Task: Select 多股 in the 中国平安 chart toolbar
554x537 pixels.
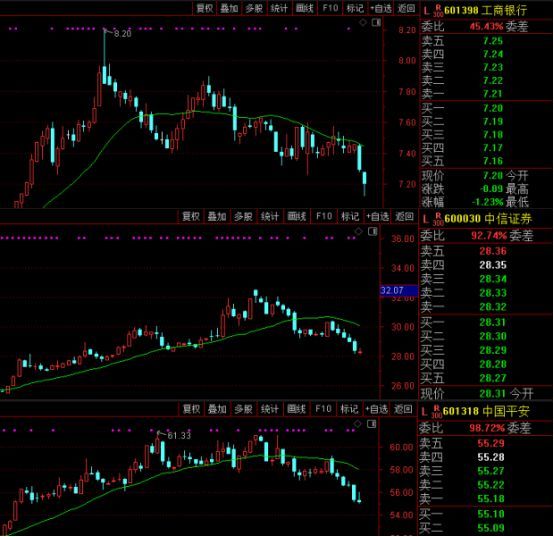Action: pos(243,409)
